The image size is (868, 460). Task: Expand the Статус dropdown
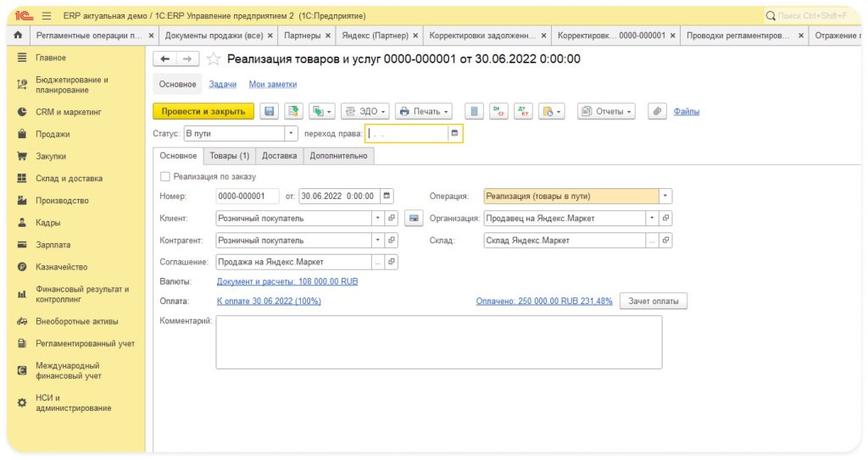(x=292, y=134)
